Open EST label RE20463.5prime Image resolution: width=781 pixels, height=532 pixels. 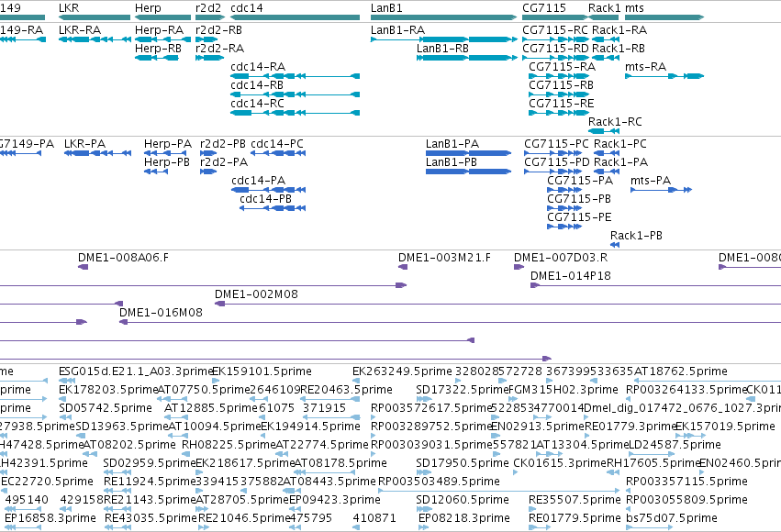(346, 390)
